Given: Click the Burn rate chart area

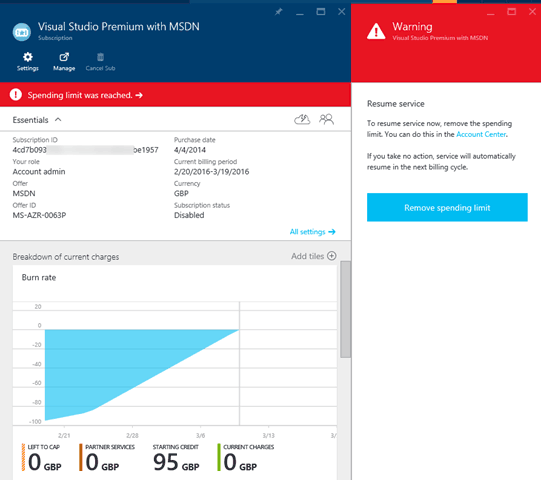Looking at the screenshot, I should [175, 364].
